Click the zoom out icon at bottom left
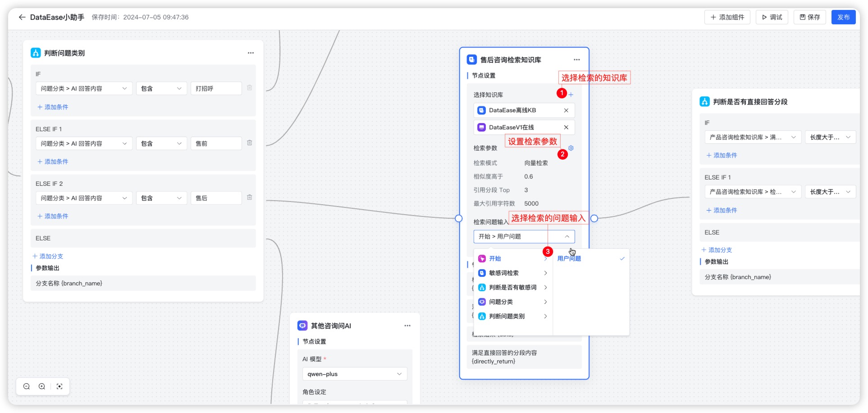The height and width of the screenshot is (413, 868). (26, 386)
